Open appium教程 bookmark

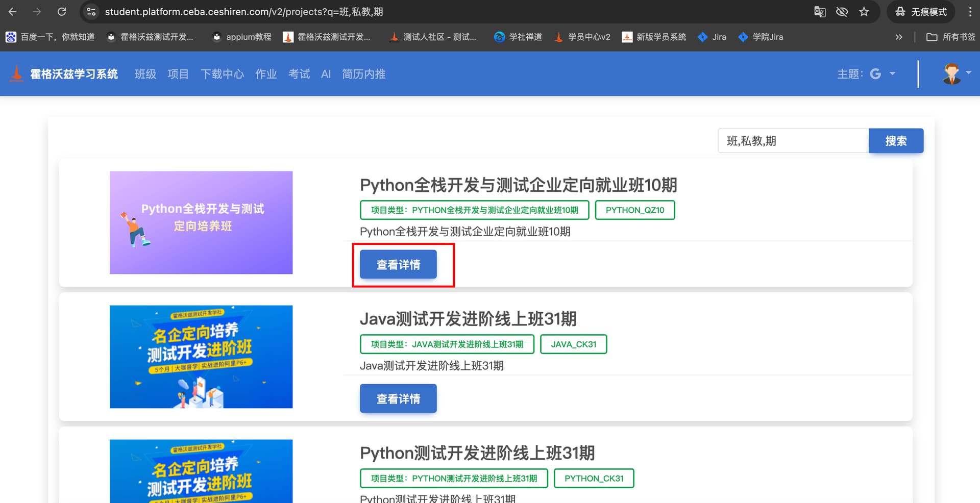pyautogui.click(x=241, y=37)
